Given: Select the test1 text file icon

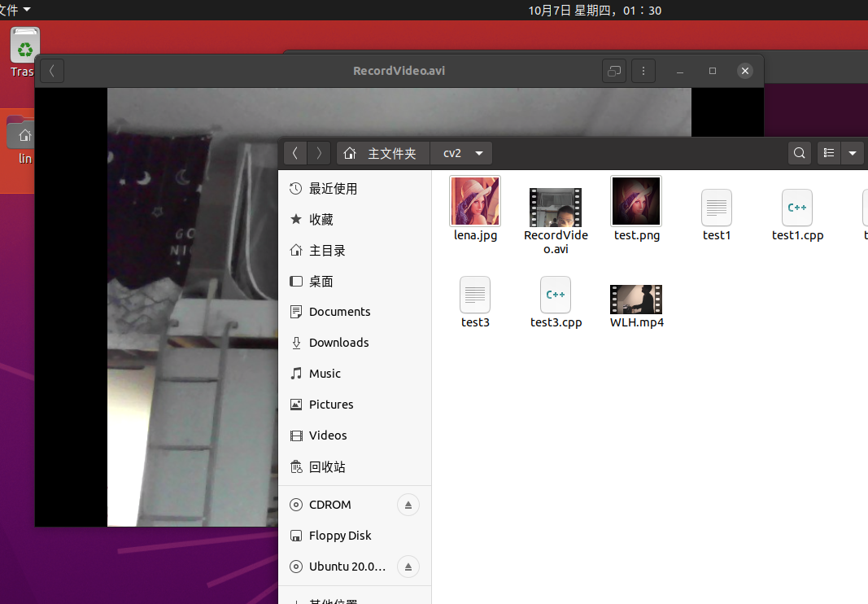Looking at the screenshot, I should click(x=717, y=208).
